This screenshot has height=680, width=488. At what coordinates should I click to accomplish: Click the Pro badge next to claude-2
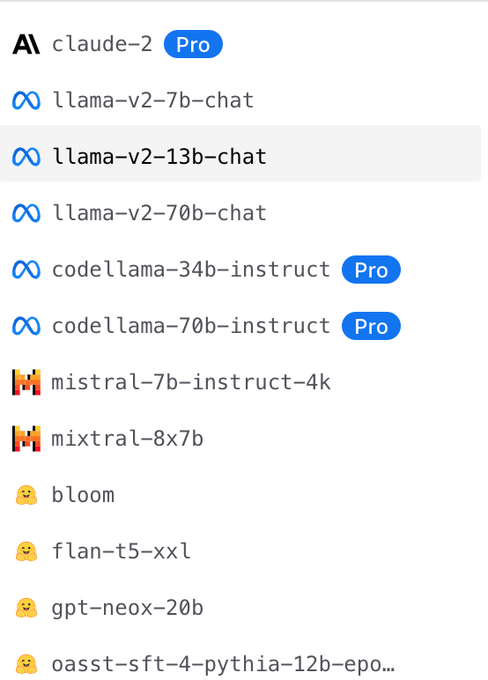click(x=193, y=44)
